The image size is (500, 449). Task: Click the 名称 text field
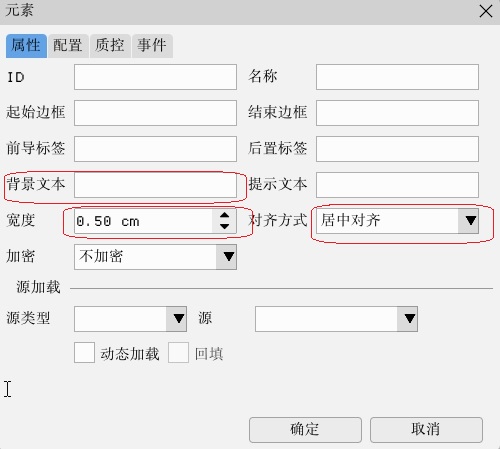[397, 77]
